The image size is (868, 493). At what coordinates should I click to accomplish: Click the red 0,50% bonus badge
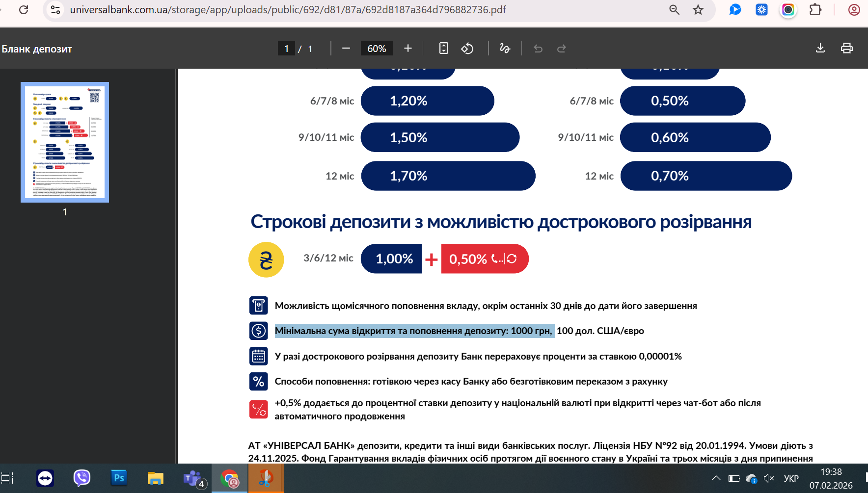click(x=485, y=259)
